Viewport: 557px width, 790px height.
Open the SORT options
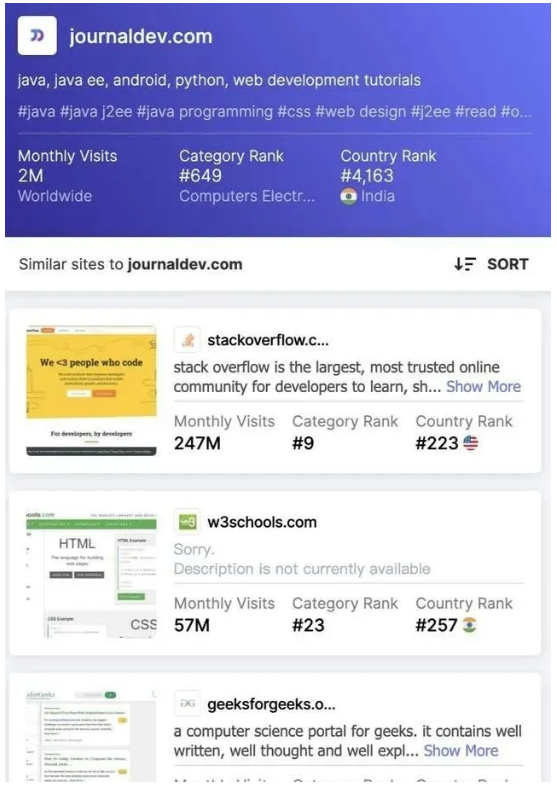(x=491, y=264)
